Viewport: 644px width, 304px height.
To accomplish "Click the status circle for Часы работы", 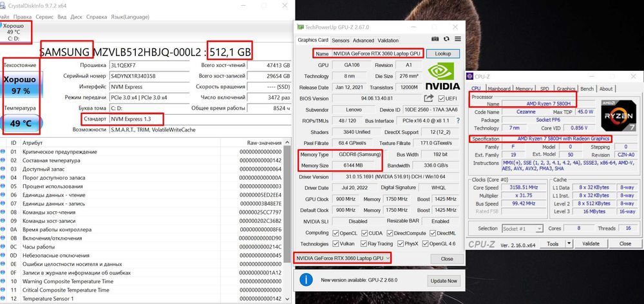I will tap(3, 247).
